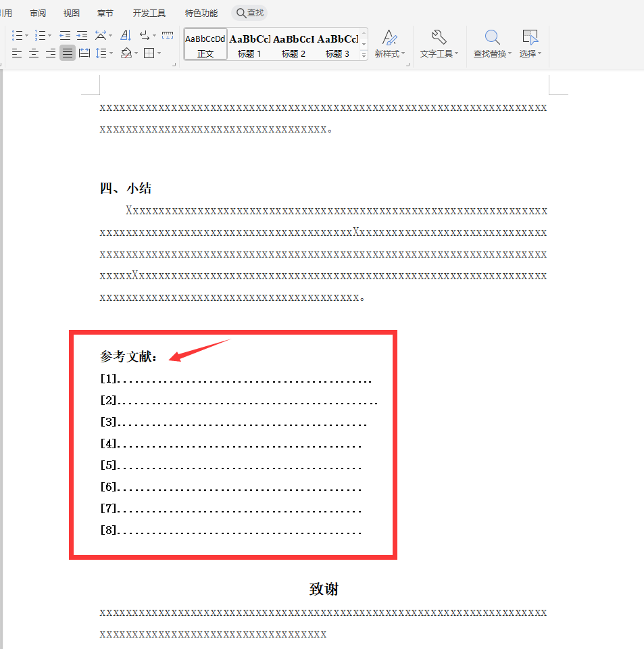
Task: Click the numbered list icon
Action: click(x=40, y=35)
